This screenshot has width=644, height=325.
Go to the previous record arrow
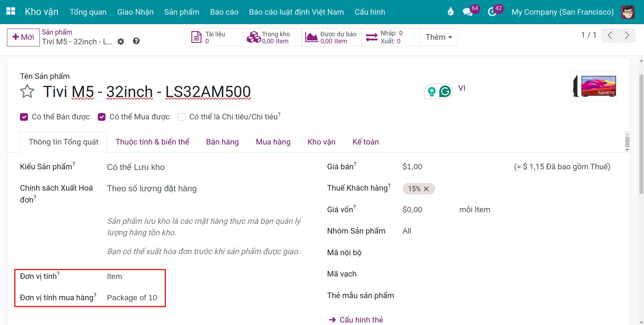coord(610,35)
